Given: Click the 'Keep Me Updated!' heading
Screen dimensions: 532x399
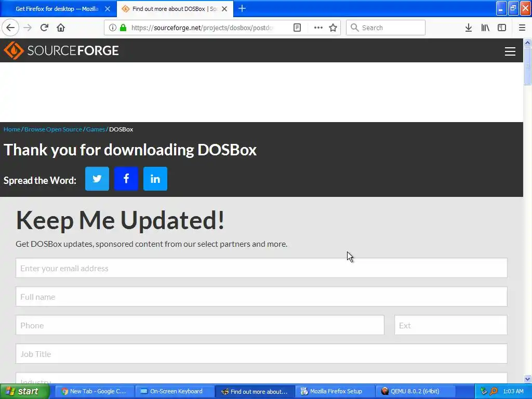Looking at the screenshot, I should tap(120, 220).
